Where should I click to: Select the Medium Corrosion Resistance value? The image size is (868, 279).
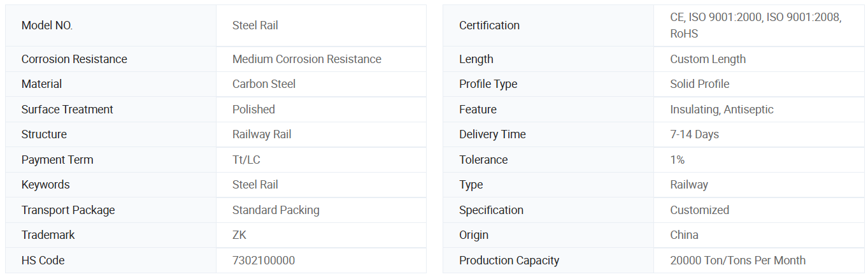coord(306,59)
